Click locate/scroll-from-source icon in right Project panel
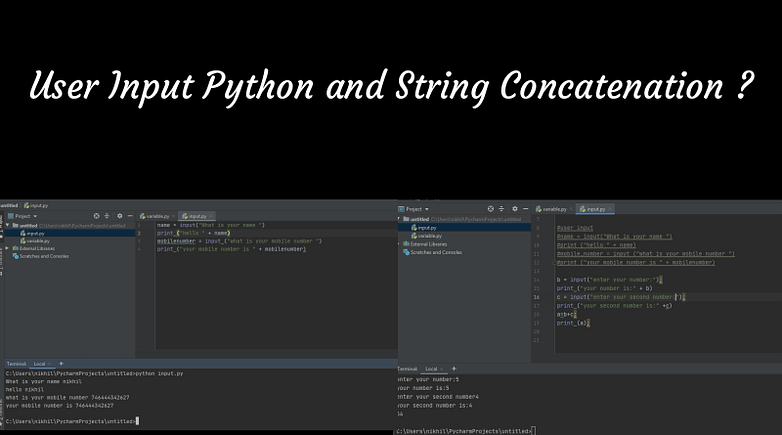Viewport: 782px width, 435px height. pos(490,209)
